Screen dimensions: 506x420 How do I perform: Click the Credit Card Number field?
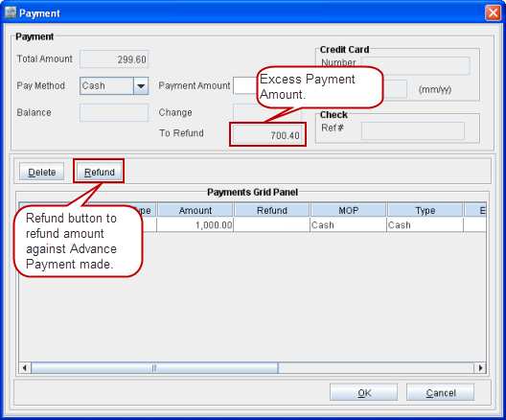coord(415,66)
